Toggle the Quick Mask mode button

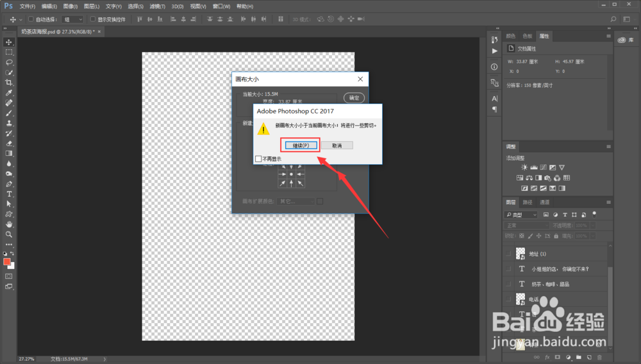click(x=8, y=277)
